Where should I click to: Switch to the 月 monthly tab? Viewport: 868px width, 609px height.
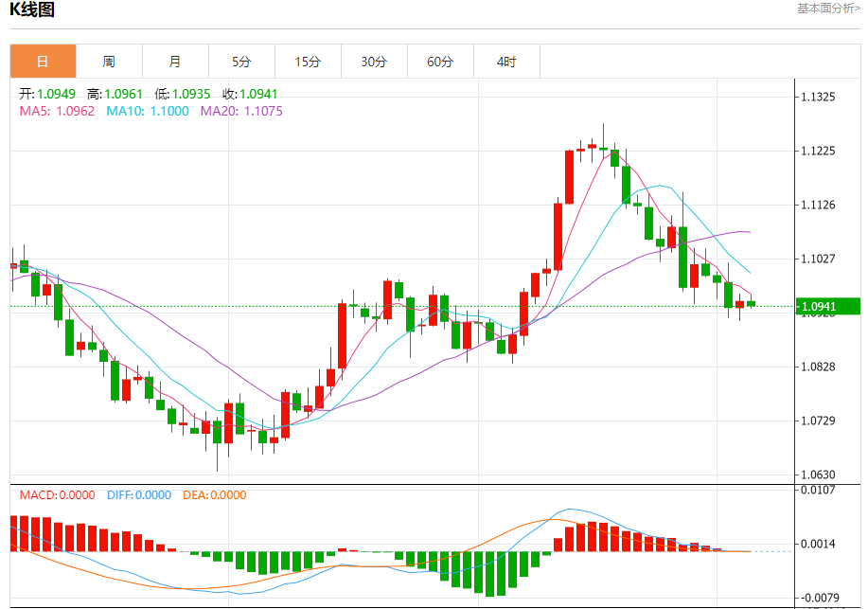pos(175,62)
